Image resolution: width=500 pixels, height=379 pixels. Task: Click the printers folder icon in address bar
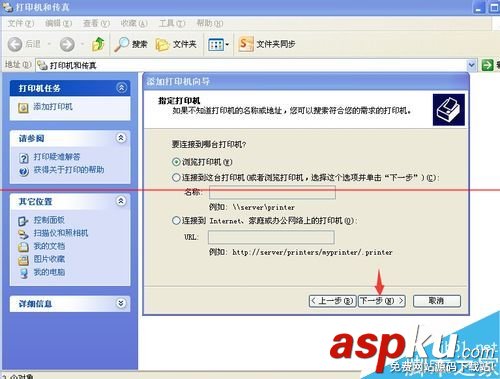42,65
